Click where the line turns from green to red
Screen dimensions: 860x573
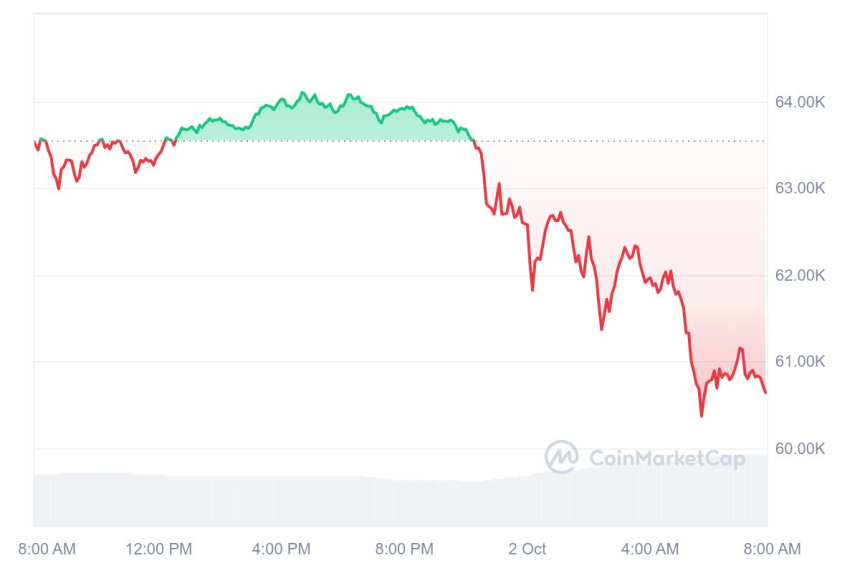pyautogui.click(x=473, y=141)
